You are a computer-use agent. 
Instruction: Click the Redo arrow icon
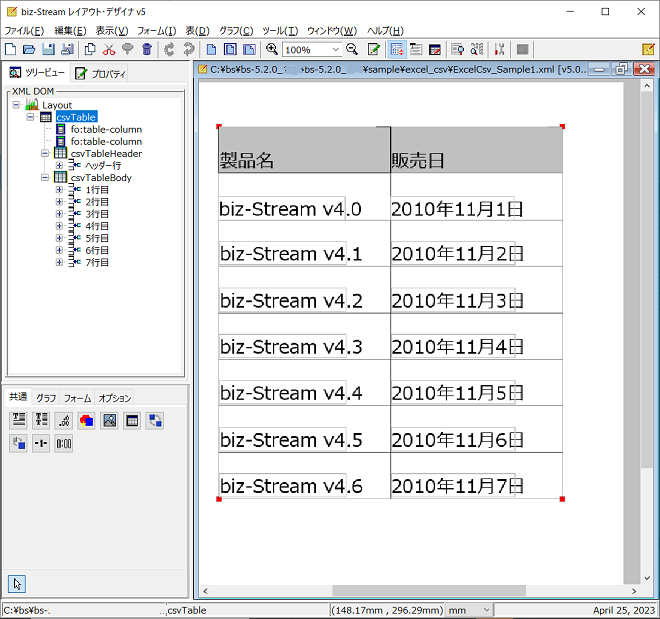pyautogui.click(x=189, y=50)
